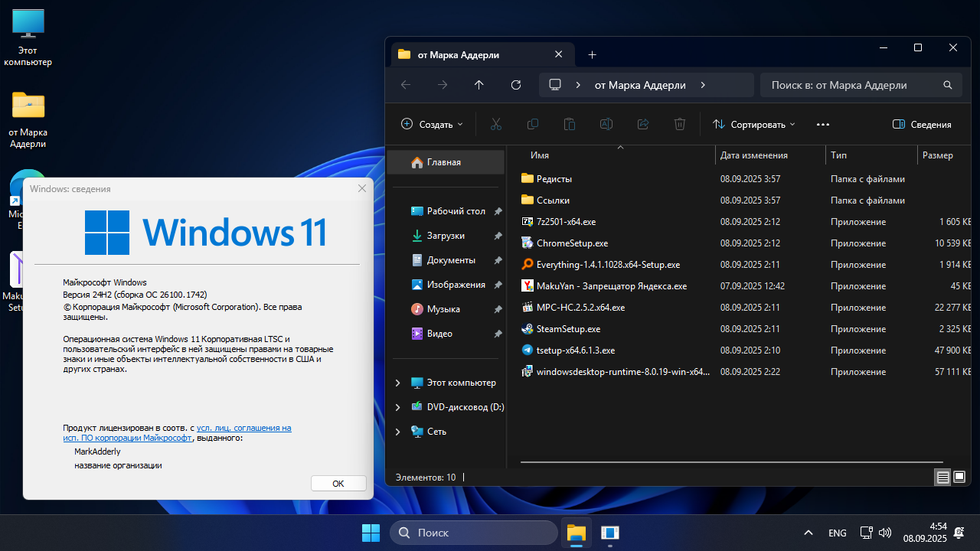Select the tsetup-x64.6.1.3.exe Telegram installer
Screen dimensions: 980x551
point(575,350)
